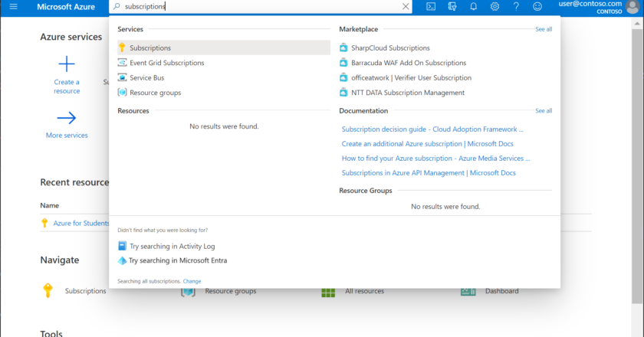
Task: Open Create an additional Azure subscription doc
Action: point(428,144)
